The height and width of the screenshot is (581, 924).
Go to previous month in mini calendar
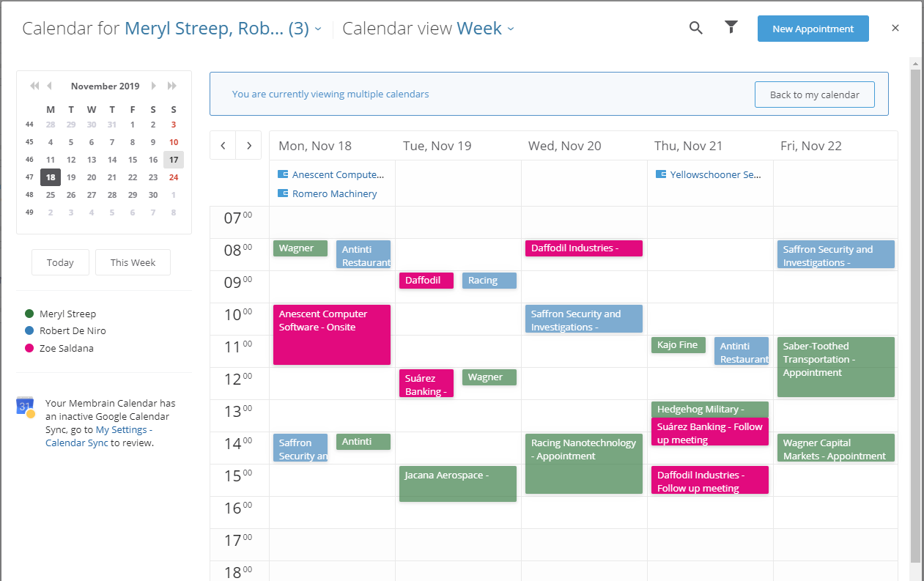(x=49, y=86)
